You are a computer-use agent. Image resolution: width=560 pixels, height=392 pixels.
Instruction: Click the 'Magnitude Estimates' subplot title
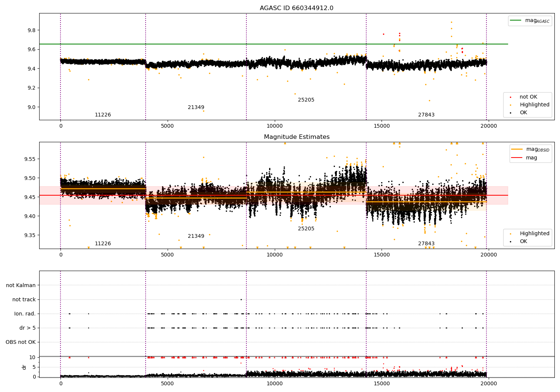point(296,137)
